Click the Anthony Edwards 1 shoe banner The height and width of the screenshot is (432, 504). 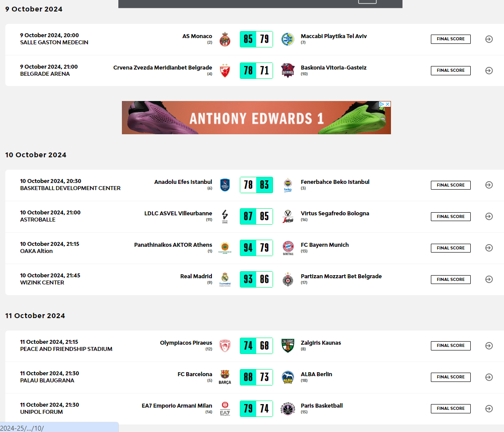(x=256, y=118)
